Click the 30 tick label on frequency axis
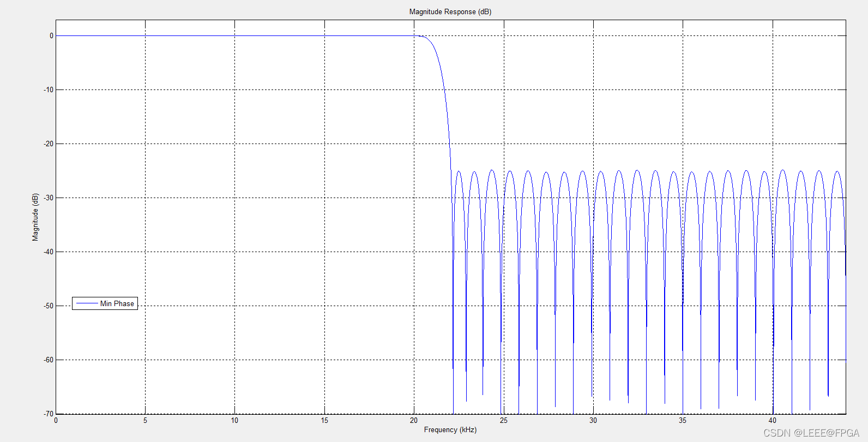This screenshot has height=442, width=868. (593, 420)
